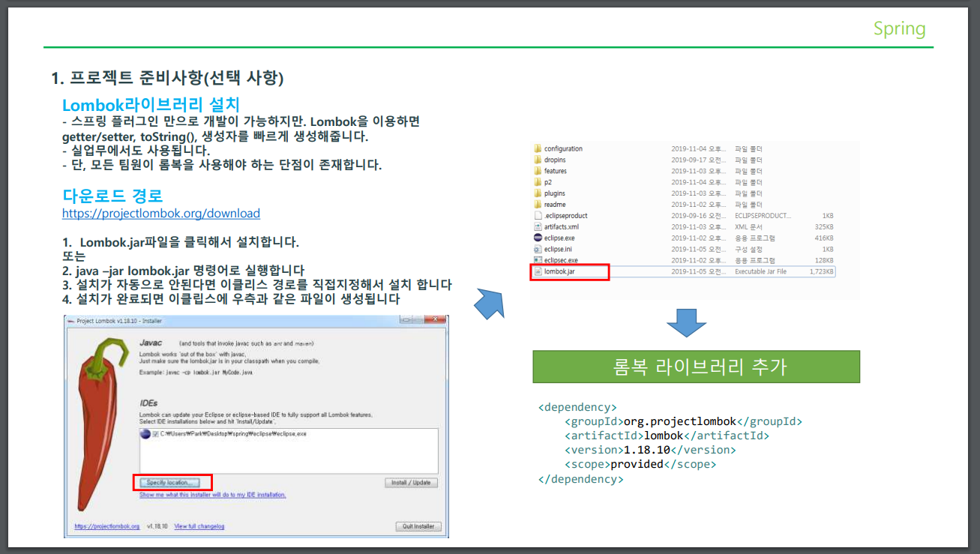This screenshot has height=554, width=980.
Task: Click the 'Lombok라이브러리 설치' heading
Action: [151, 105]
